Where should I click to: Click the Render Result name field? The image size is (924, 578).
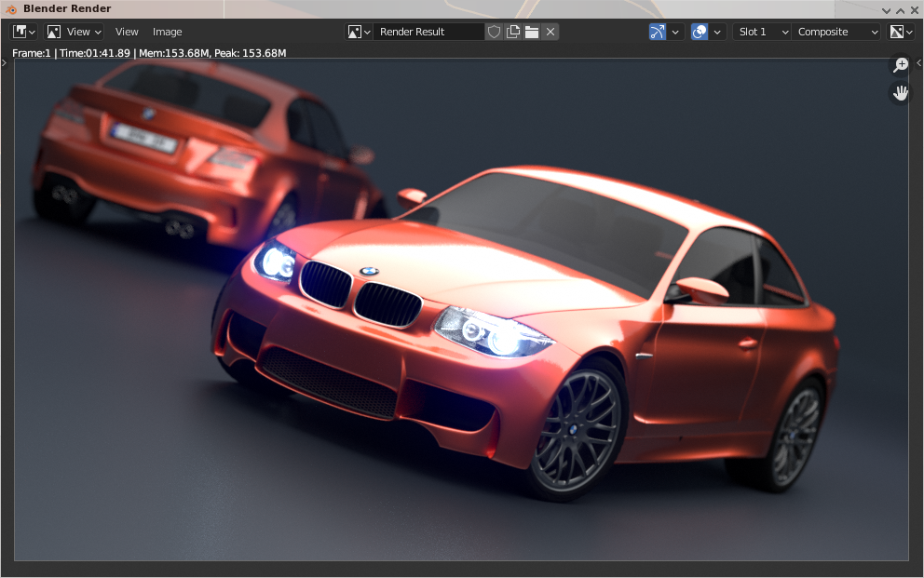pos(429,32)
